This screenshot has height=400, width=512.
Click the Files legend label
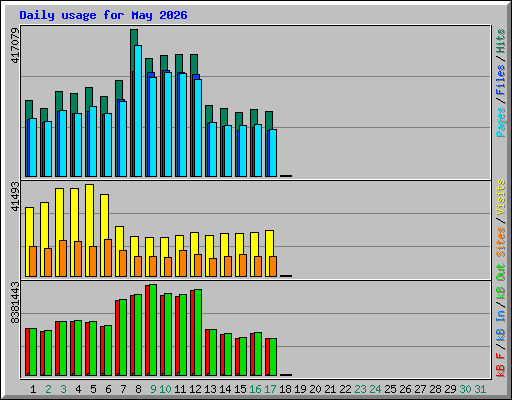[x=501, y=80]
